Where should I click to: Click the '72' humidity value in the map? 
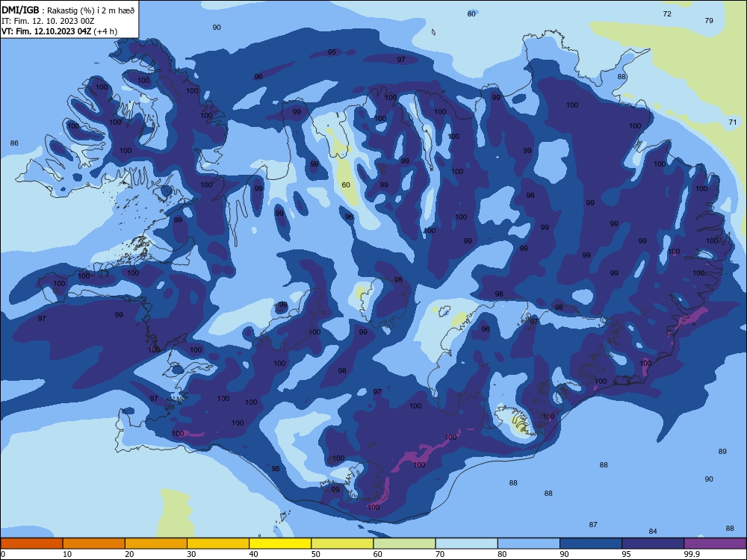click(x=667, y=13)
